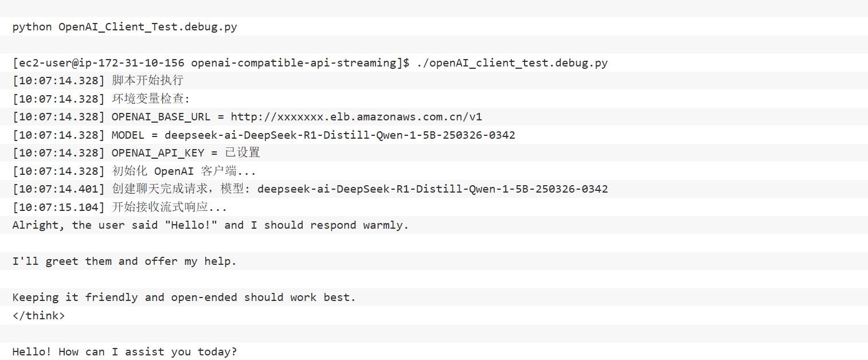Click the 环境变量检查 log message
868x360 pixels.
pos(150,99)
